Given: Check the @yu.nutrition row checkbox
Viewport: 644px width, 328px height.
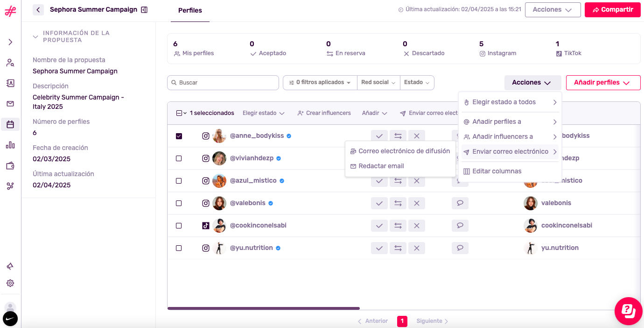Looking at the screenshot, I should tap(179, 248).
